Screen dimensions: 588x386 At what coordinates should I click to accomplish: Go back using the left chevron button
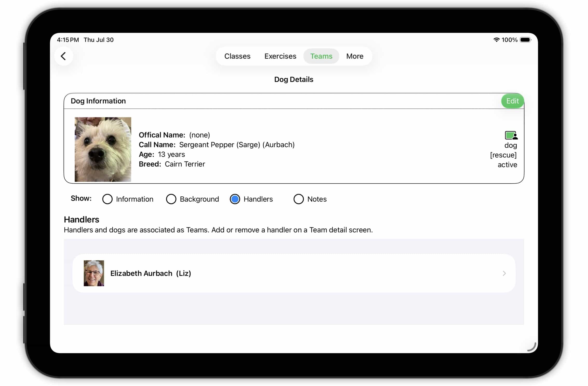point(63,56)
